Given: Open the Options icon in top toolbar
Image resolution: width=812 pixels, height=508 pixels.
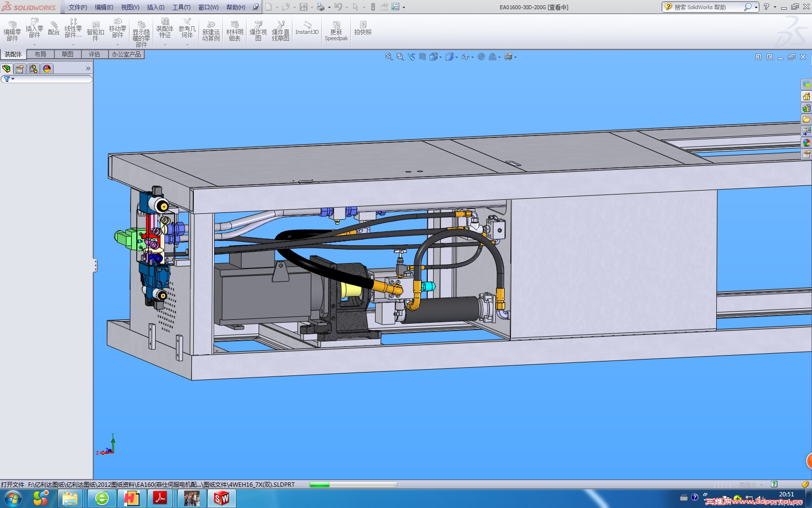Looking at the screenshot, I should 395,7.
